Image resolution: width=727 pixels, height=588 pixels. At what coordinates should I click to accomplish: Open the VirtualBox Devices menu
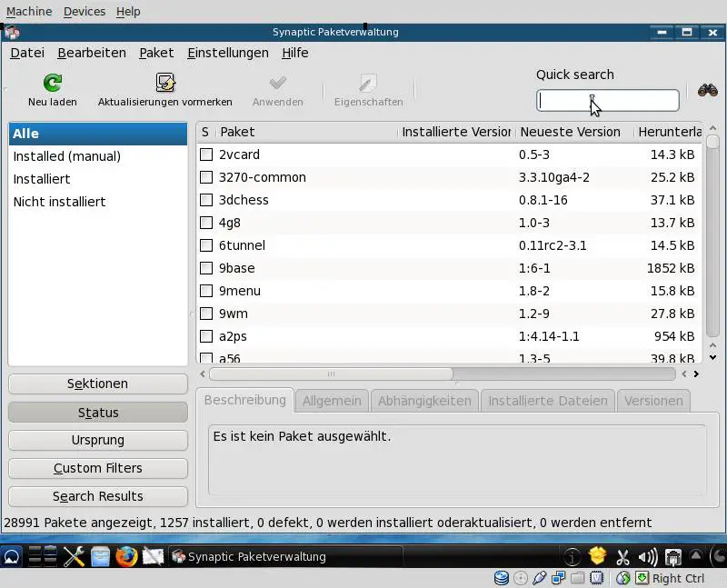tap(85, 11)
